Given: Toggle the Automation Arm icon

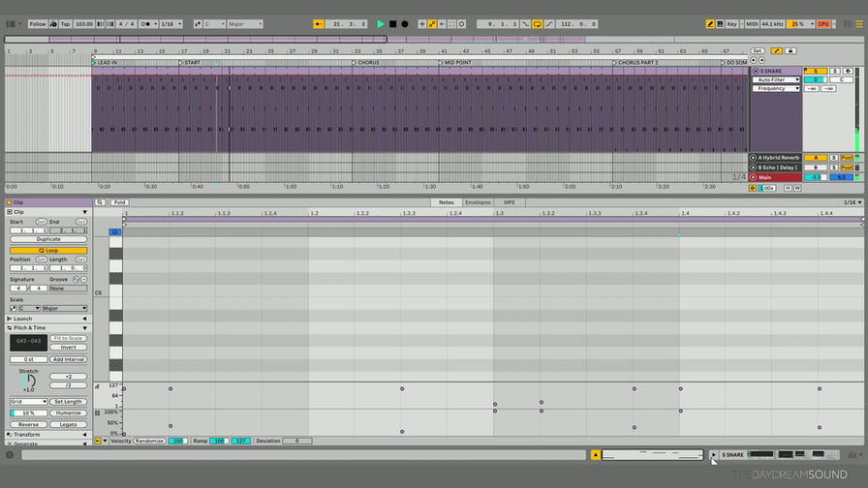Looking at the screenshot, I should [432, 24].
